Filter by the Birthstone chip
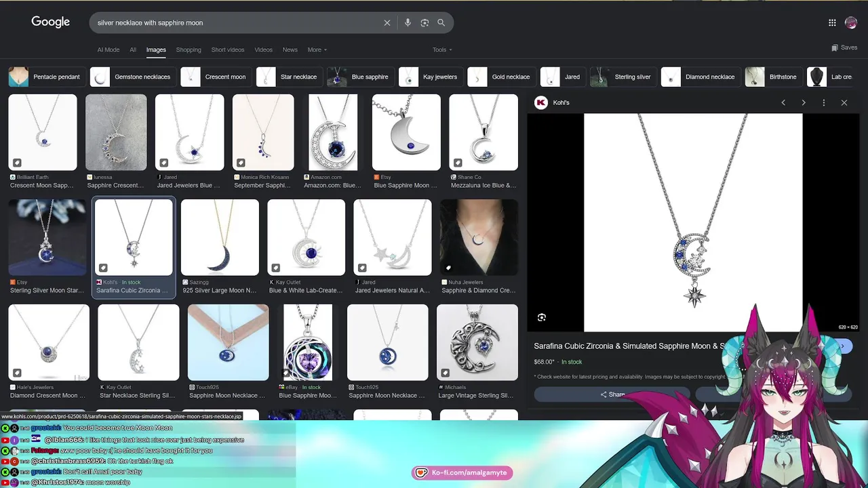868x488 pixels. pos(773,77)
